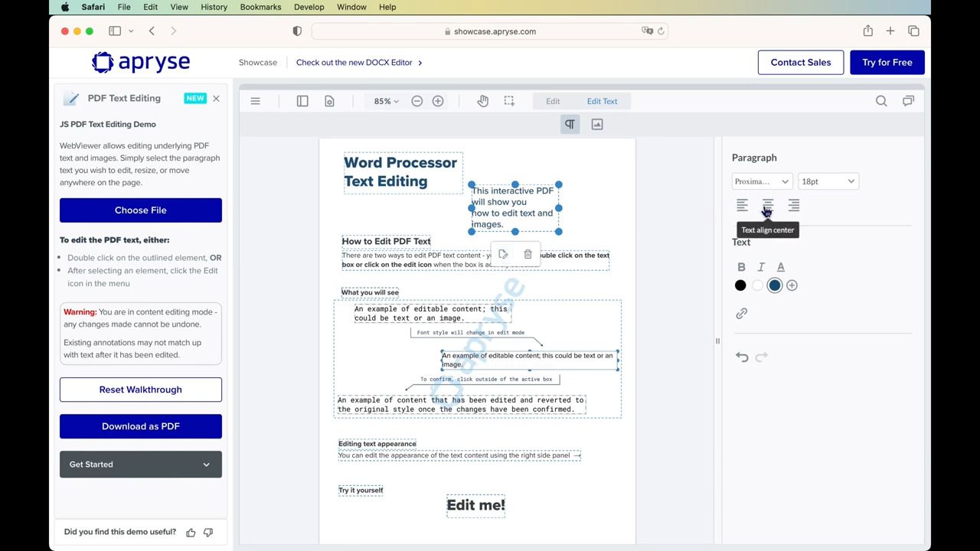Image resolution: width=980 pixels, height=551 pixels.
Task: Switch to Edit Text mode tab
Action: 602,101
